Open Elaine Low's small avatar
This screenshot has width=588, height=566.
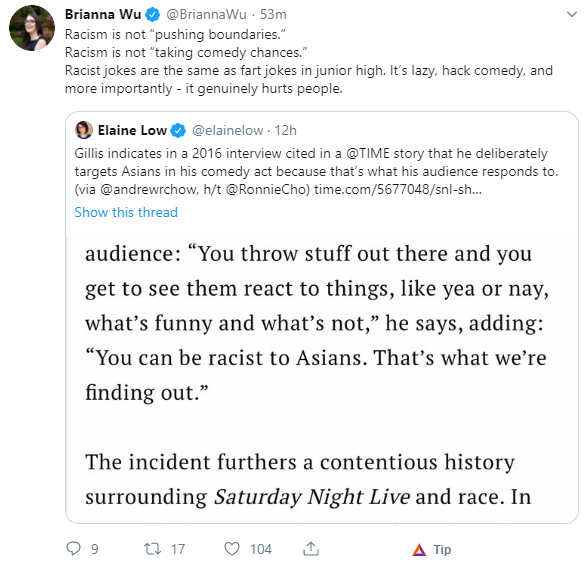coord(84,130)
